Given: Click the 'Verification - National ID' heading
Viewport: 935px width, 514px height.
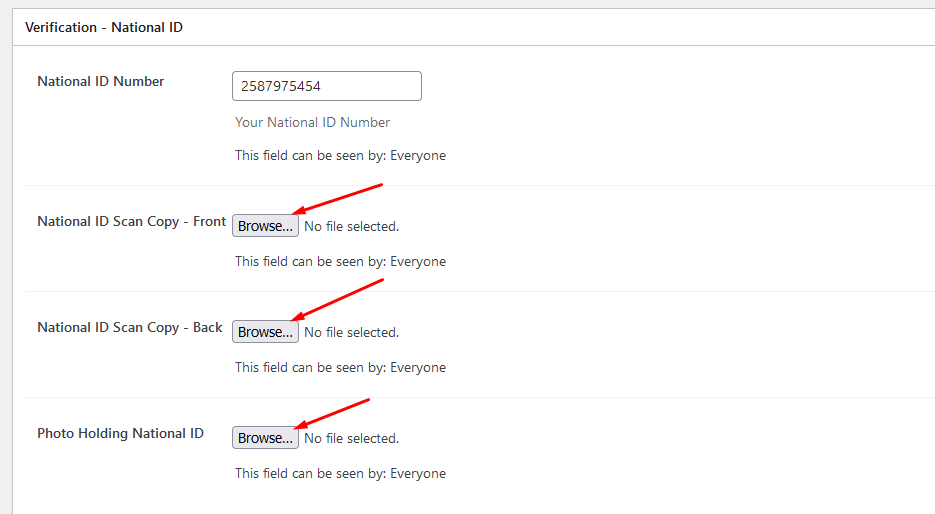Looking at the screenshot, I should click(104, 27).
